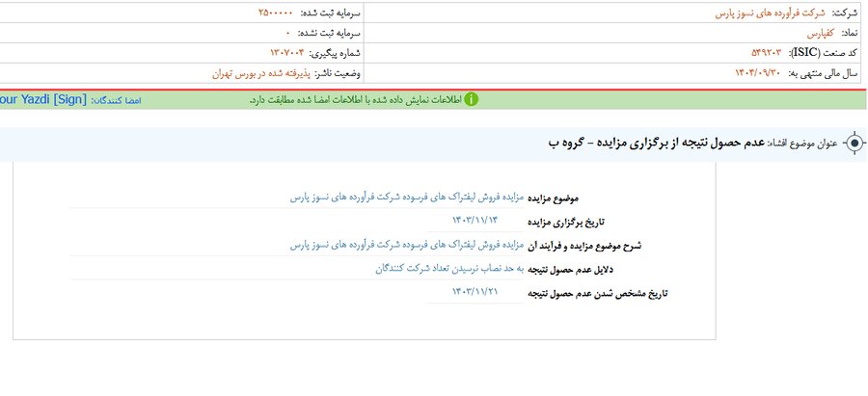Click the 'شرح موضوع مزایده و فرایند ان' label
This screenshot has height=396, width=868.
pyautogui.click(x=584, y=245)
